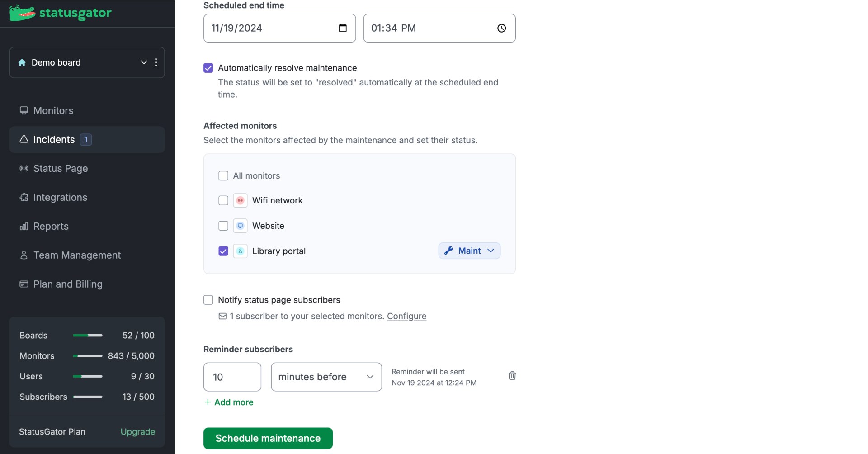
Task: Click the Incidents count badge
Action: click(x=86, y=139)
